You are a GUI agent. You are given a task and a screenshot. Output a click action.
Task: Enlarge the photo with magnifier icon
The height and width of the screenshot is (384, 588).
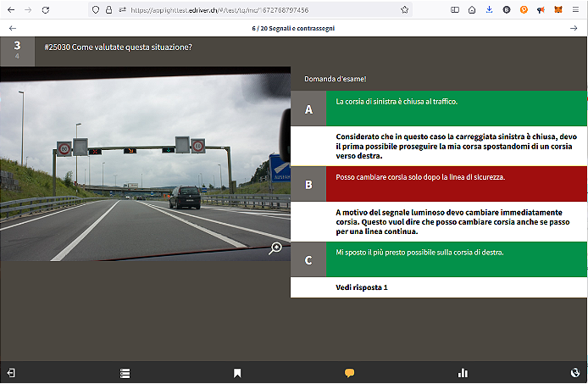(x=275, y=248)
